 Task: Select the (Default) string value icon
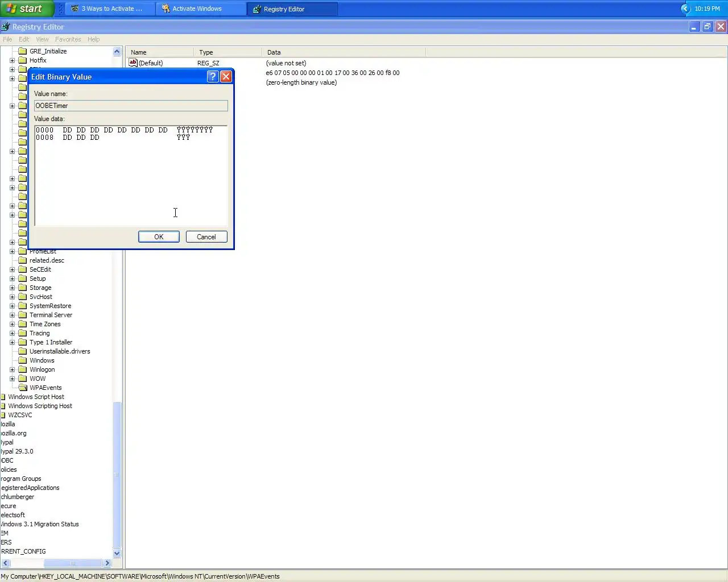pos(133,63)
